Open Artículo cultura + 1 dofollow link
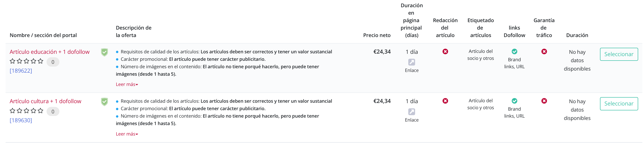 (45, 101)
